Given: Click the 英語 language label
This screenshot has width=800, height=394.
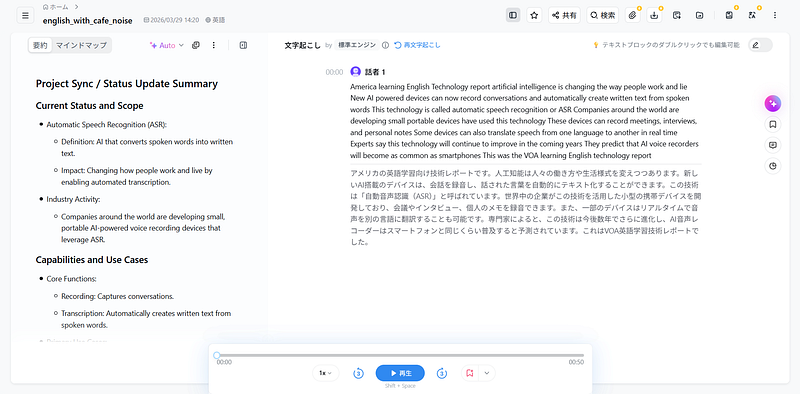Looking at the screenshot, I should point(215,20).
